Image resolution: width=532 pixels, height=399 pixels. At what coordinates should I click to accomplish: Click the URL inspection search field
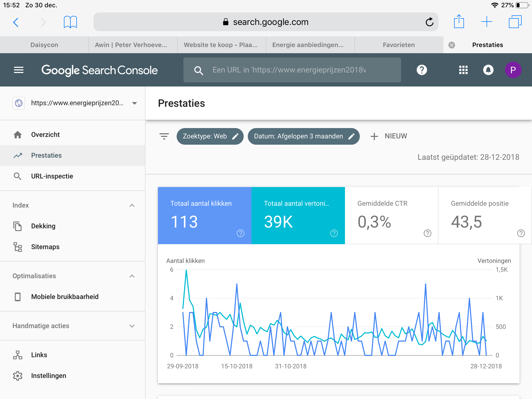click(x=292, y=70)
